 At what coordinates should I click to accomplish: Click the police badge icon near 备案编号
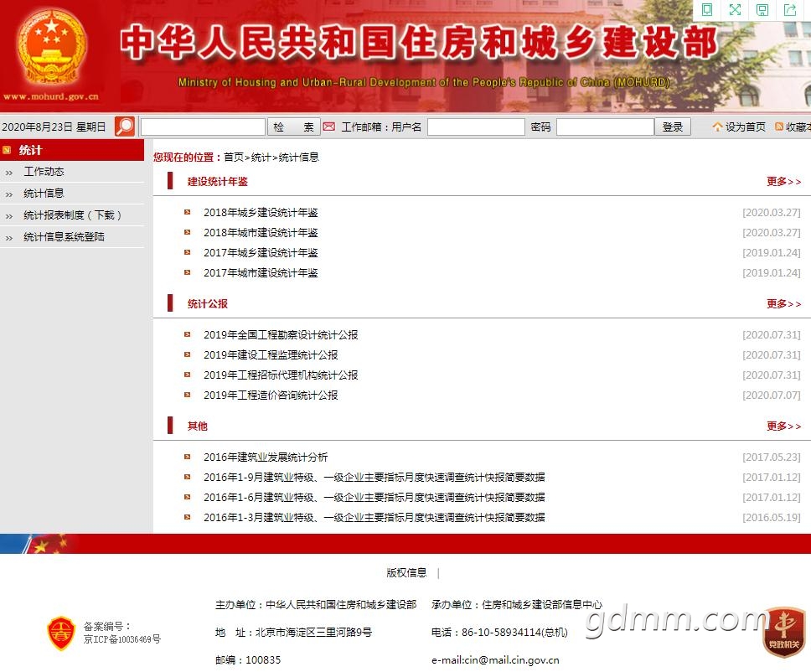click(61, 633)
